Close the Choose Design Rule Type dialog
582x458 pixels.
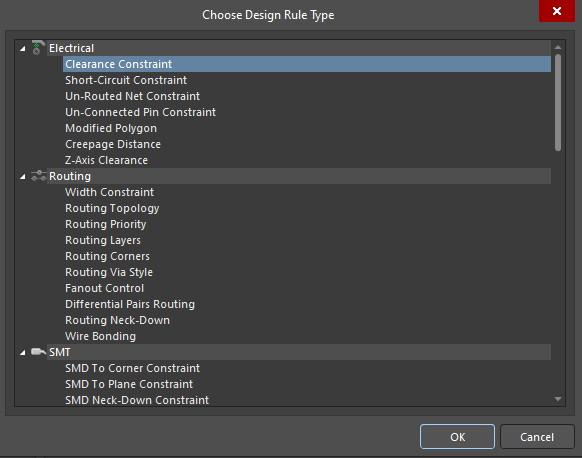pos(557,11)
